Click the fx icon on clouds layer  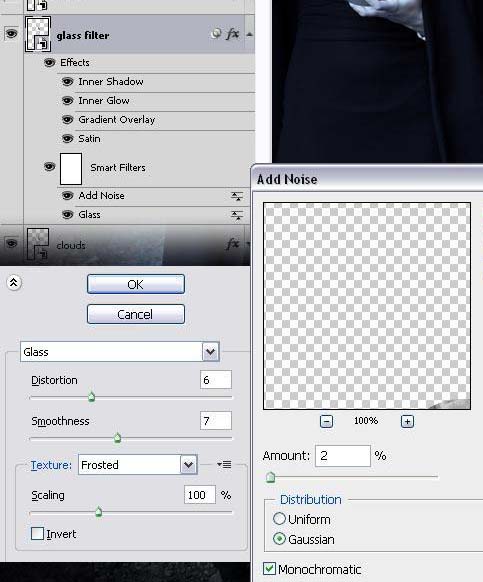[x=232, y=244]
